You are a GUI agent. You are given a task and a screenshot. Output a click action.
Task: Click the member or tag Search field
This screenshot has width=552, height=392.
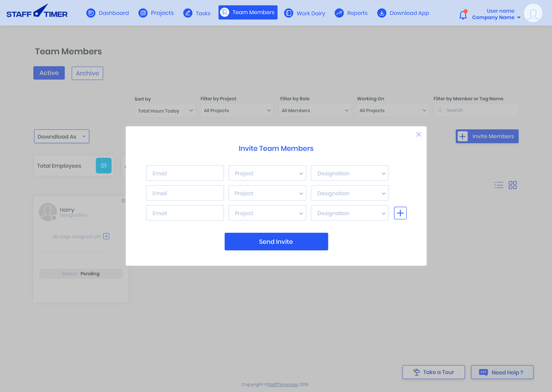pyautogui.click(x=476, y=110)
